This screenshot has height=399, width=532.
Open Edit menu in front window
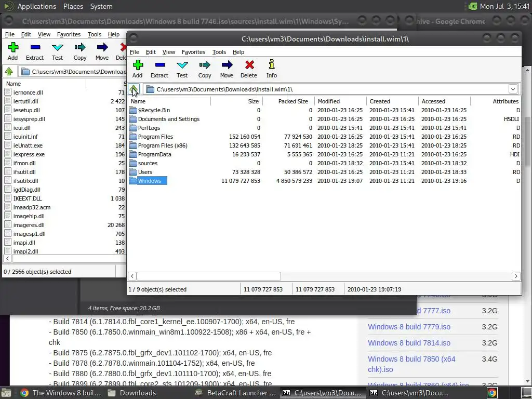(151, 52)
